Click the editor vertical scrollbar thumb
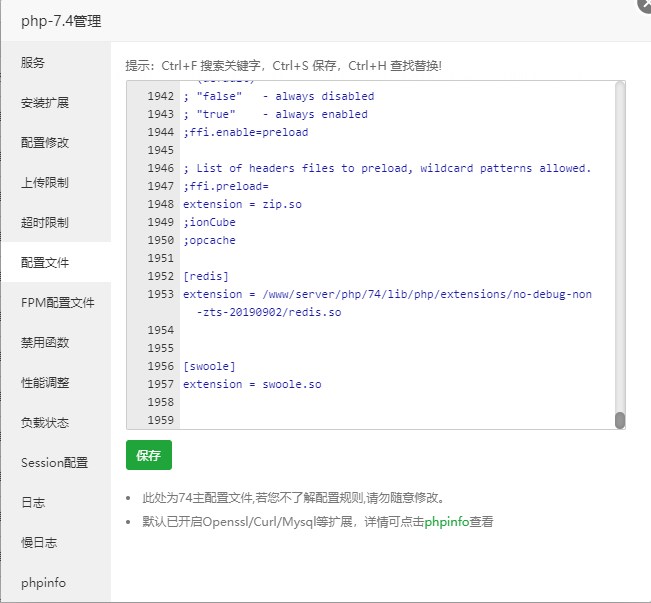651x603 pixels. click(x=620, y=420)
